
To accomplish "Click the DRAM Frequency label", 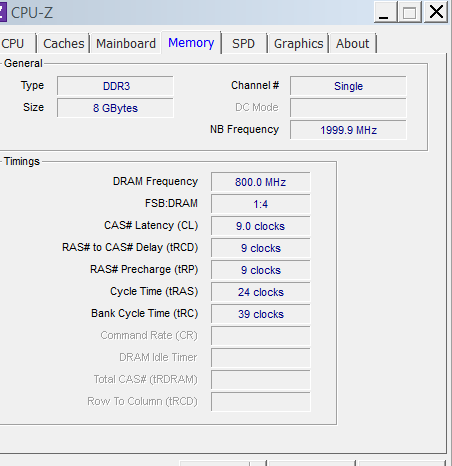I will point(155,181).
